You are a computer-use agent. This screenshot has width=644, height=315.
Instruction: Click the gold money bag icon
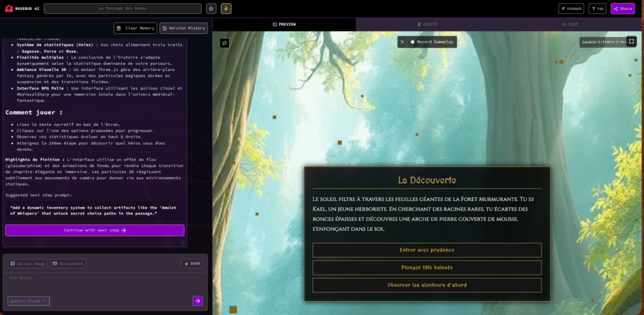(x=226, y=9)
